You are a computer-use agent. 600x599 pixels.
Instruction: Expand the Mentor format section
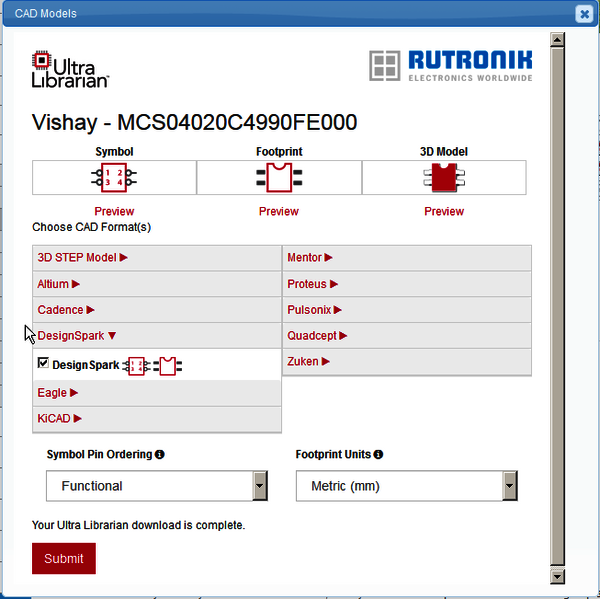pyautogui.click(x=407, y=258)
